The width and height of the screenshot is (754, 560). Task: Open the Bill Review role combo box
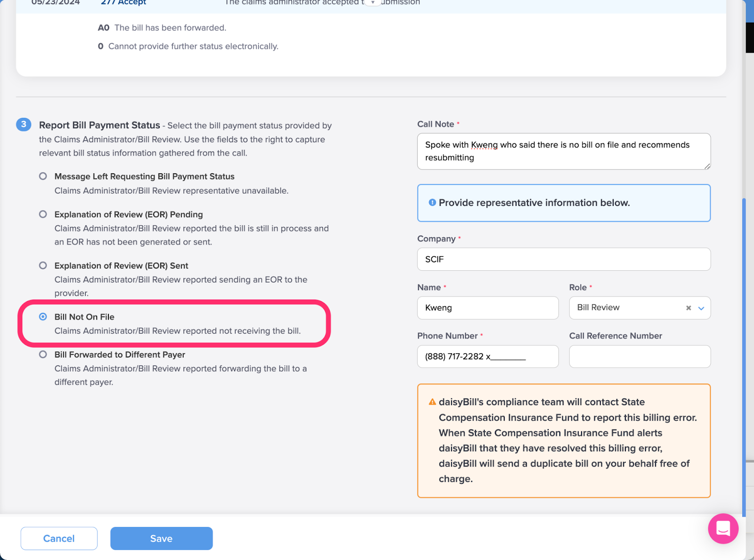tap(639, 308)
